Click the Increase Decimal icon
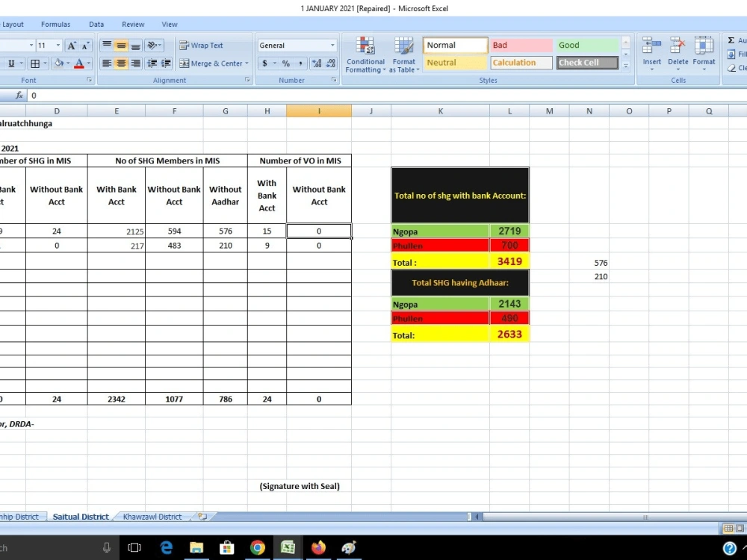The image size is (747, 560). (x=316, y=63)
